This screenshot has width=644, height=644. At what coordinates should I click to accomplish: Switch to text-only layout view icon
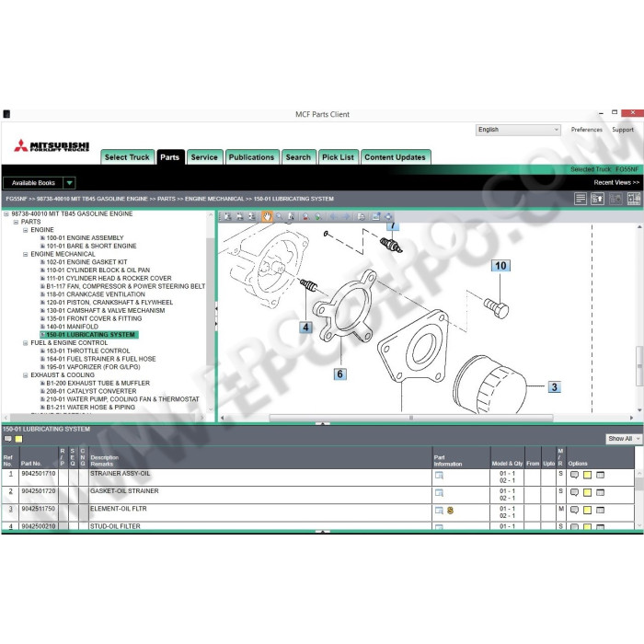[x=581, y=199]
